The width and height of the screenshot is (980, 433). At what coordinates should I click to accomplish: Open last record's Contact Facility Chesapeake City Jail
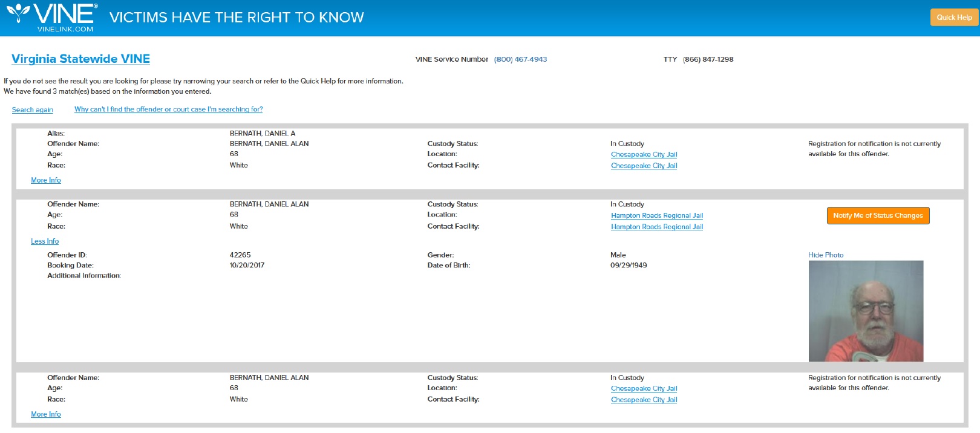pyautogui.click(x=644, y=400)
